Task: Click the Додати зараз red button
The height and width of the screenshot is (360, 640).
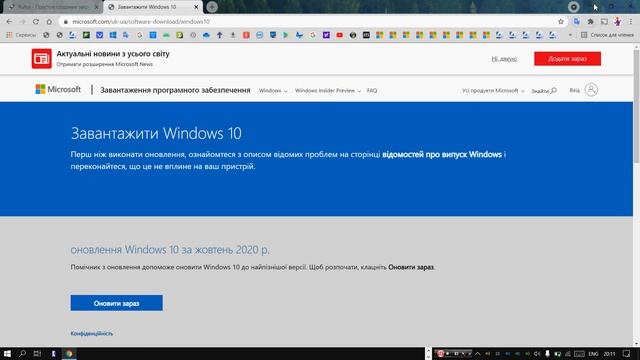Action: 567,59
